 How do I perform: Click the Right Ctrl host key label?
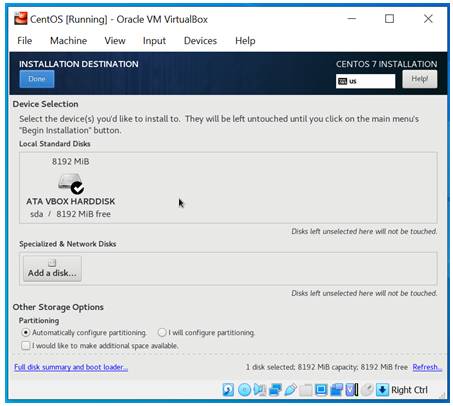409,390
